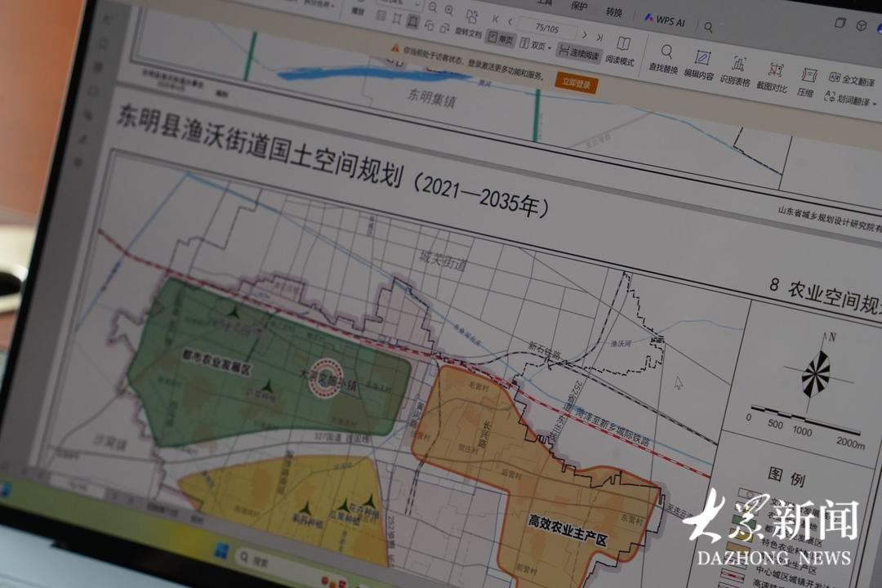Click the 压缩 compress tool
Screen dimensions: 882x588
(x=806, y=82)
